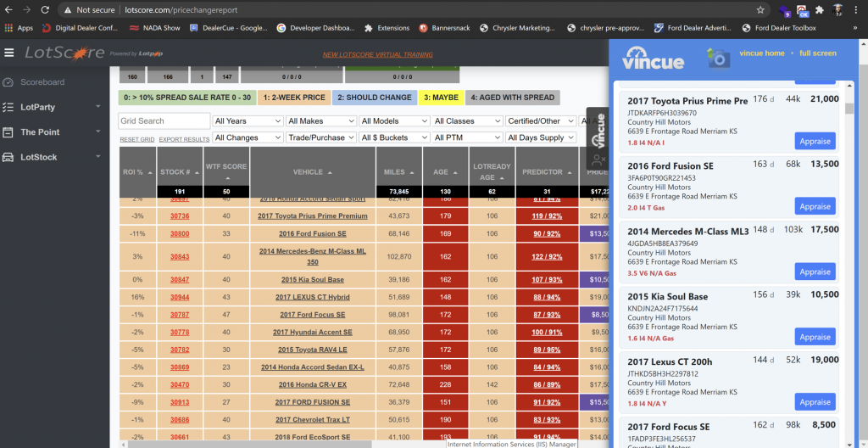Click the Vincue camera icon
868x448 pixels.
(719, 59)
